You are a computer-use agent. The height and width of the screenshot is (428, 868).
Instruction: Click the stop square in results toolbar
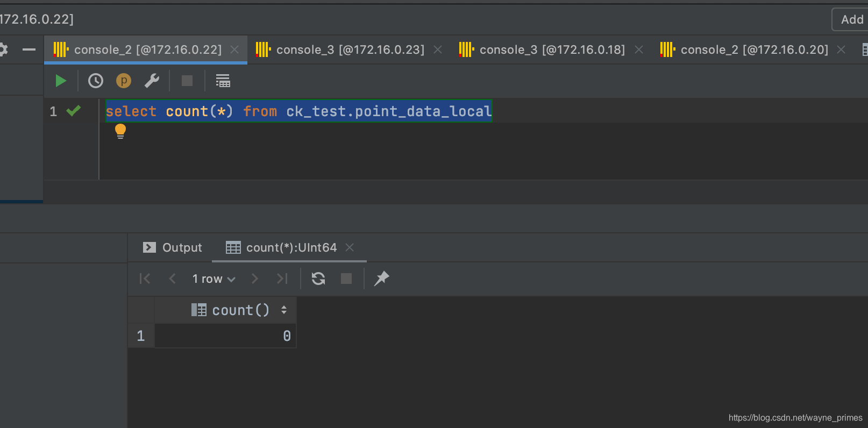click(346, 279)
